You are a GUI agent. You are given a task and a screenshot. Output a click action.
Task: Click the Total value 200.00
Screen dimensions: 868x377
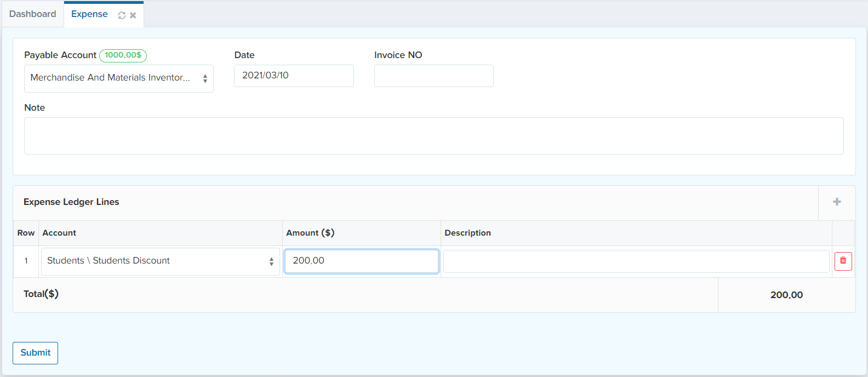(x=786, y=295)
